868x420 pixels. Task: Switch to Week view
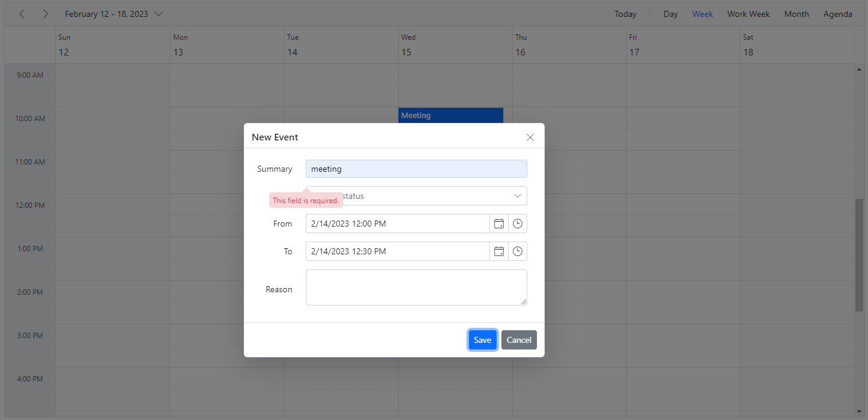(x=702, y=14)
